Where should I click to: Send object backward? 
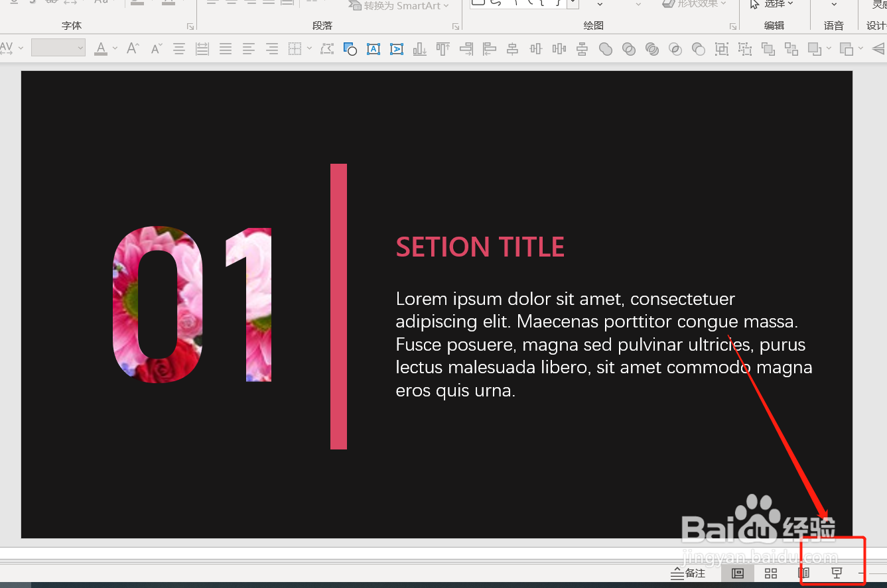pos(791,48)
